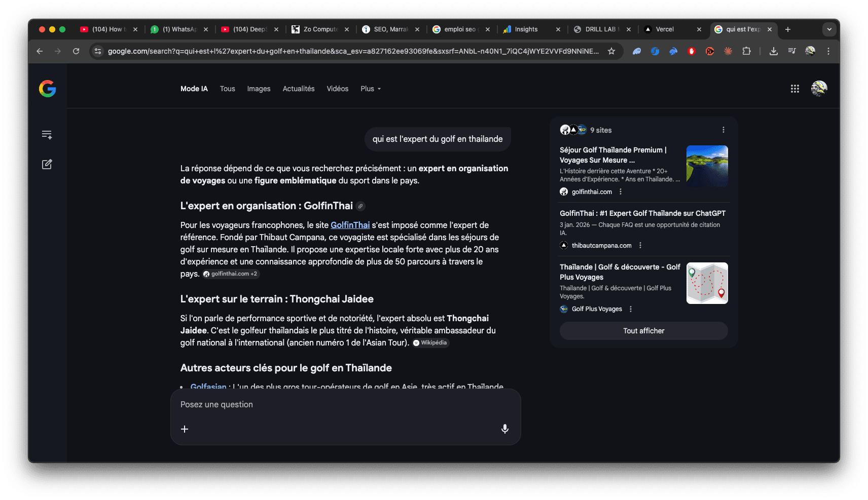Open Thaïlande Golf & découverte result
The height and width of the screenshot is (500, 868).
coord(620,272)
